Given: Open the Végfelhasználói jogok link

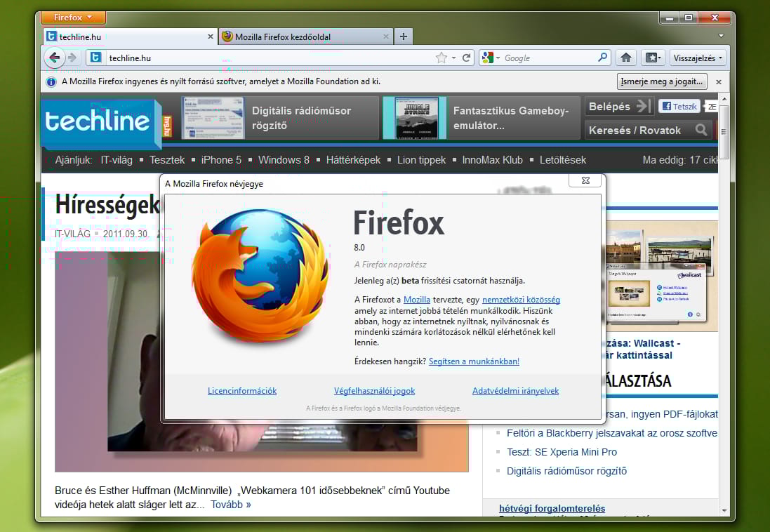Looking at the screenshot, I should point(374,391).
